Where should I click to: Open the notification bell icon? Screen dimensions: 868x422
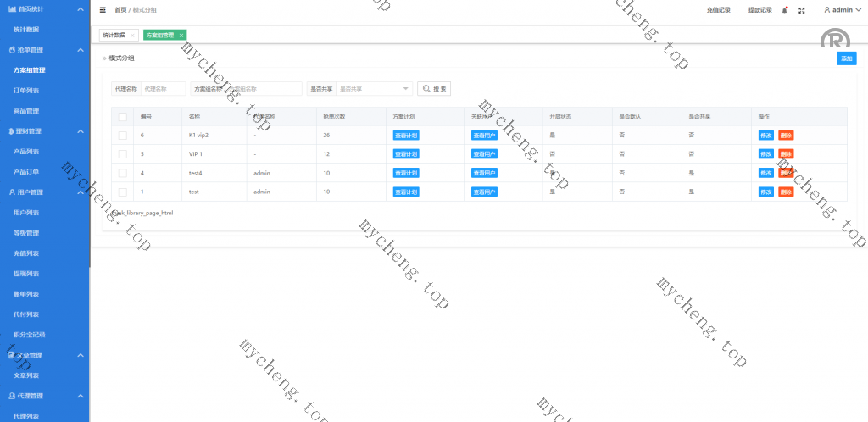pyautogui.click(x=785, y=10)
